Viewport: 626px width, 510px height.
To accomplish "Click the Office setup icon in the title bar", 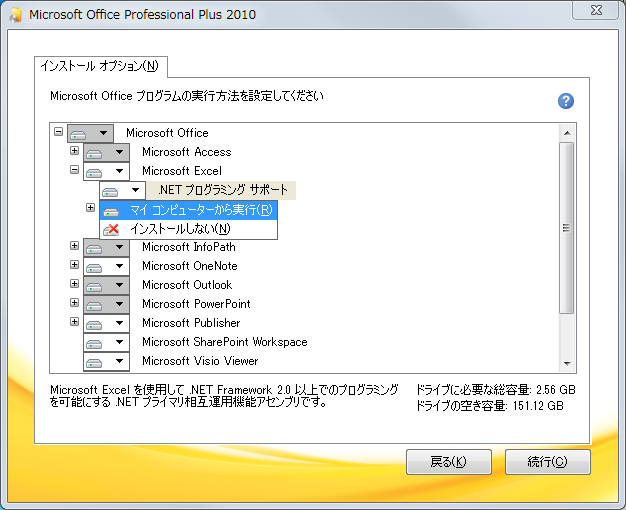I will [16, 15].
